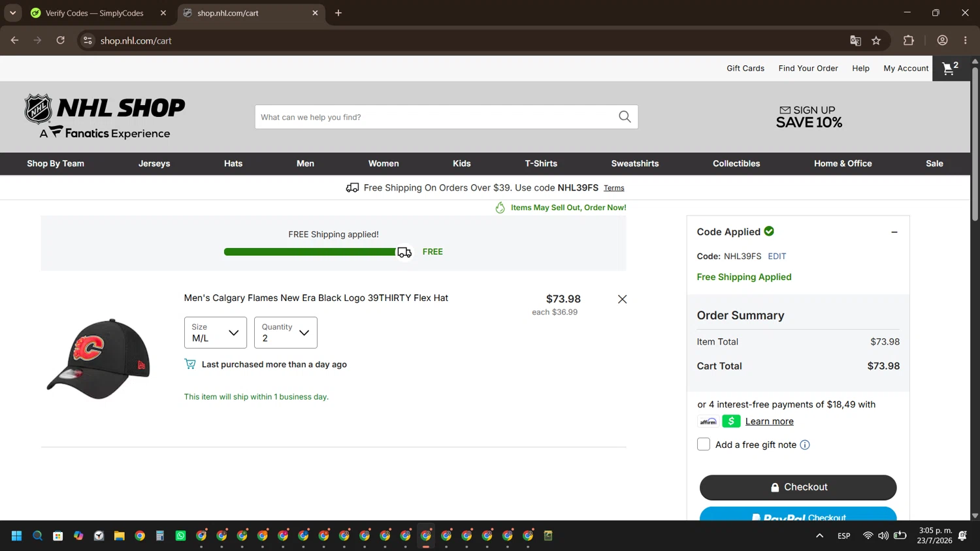The image size is (980, 551).
Task: Open the Copilot icon in the taskbar
Action: (x=78, y=535)
